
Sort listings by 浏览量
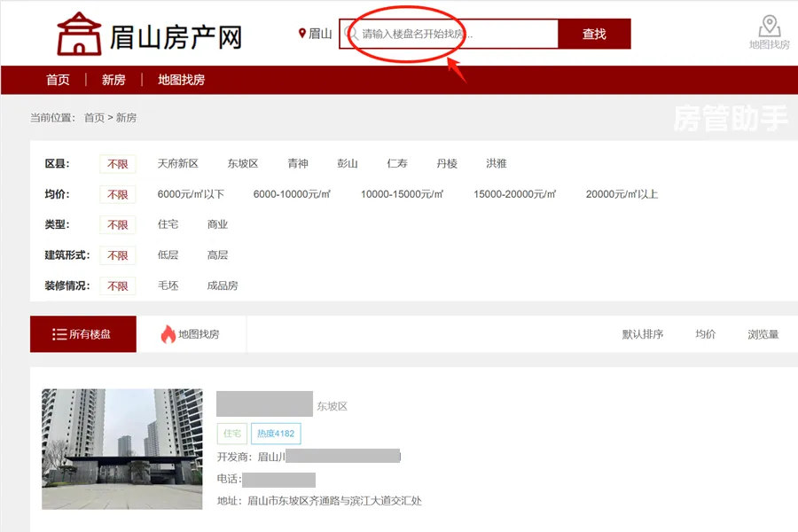pos(763,334)
